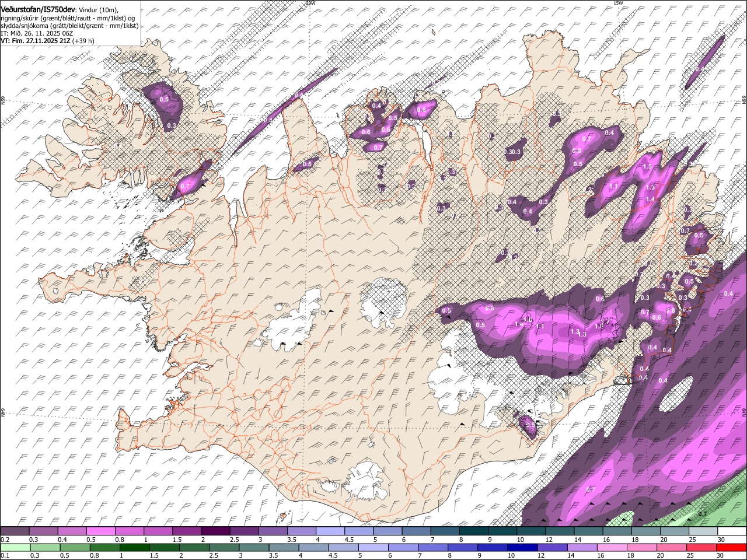Click the 1.5 snowfall value on the map
The image size is (747, 560).
coord(647,166)
